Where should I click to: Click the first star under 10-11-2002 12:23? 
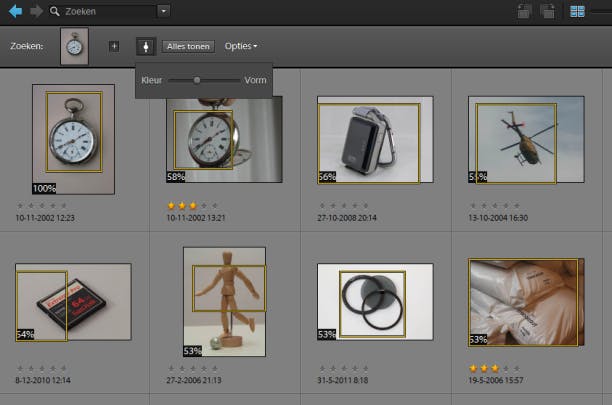[x=20, y=206]
